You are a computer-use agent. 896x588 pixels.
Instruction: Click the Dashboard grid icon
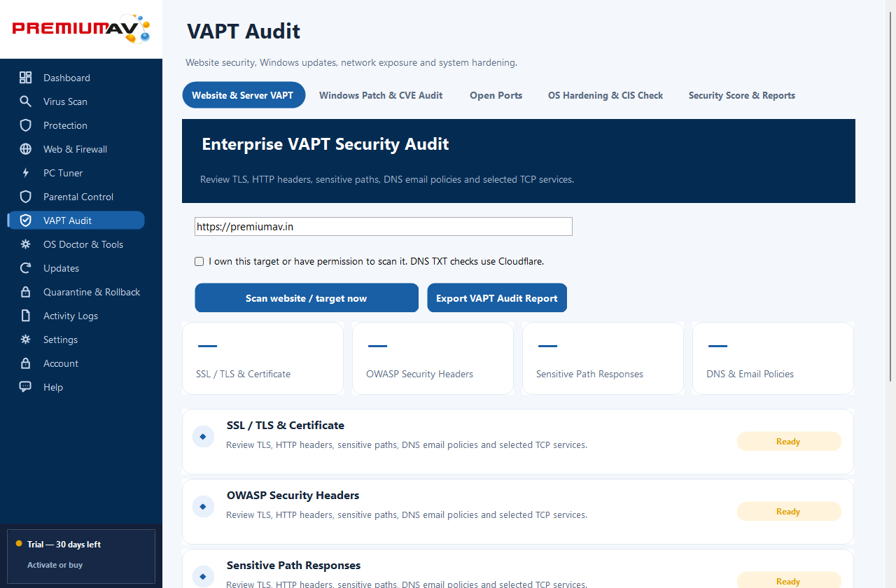coord(26,78)
